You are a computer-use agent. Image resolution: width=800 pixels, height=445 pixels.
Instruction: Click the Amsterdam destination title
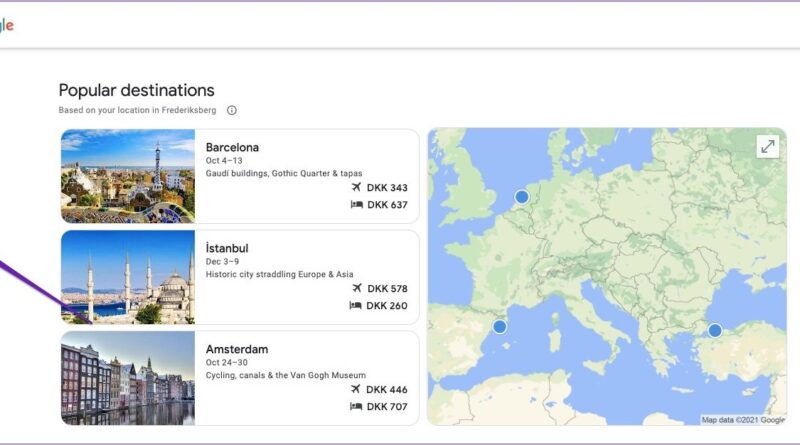click(236, 349)
